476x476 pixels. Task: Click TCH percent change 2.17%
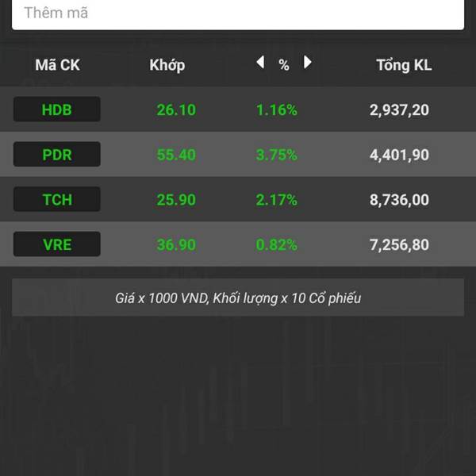277,200
